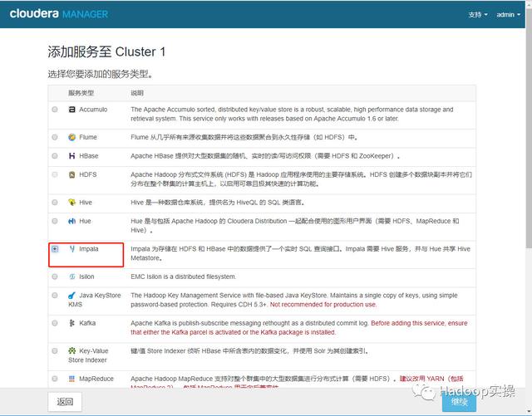This screenshot has width=532, height=416.
Task: Click the Kafka service name
Action: [x=87, y=323]
